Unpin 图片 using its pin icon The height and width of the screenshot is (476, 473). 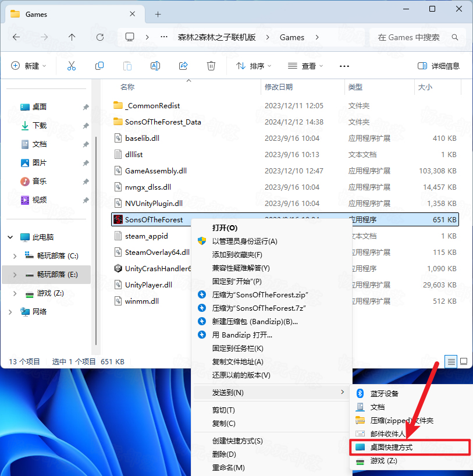pos(86,163)
